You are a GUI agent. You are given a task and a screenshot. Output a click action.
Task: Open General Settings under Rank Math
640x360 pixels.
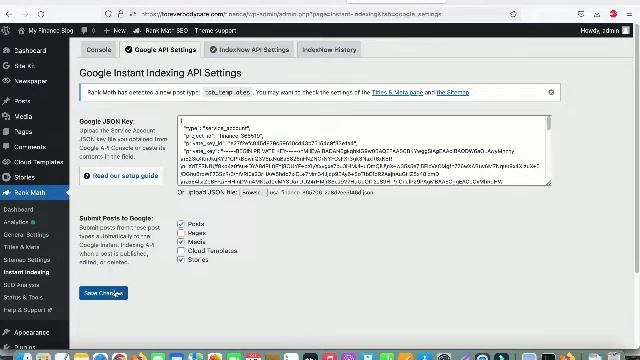click(26, 235)
